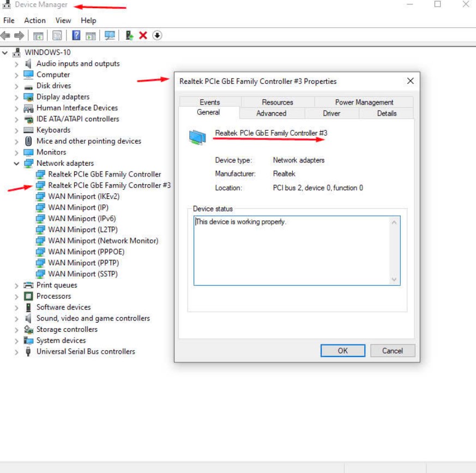The height and width of the screenshot is (473, 476).
Task: Click the blue Help question mark icon
Action: click(76, 35)
